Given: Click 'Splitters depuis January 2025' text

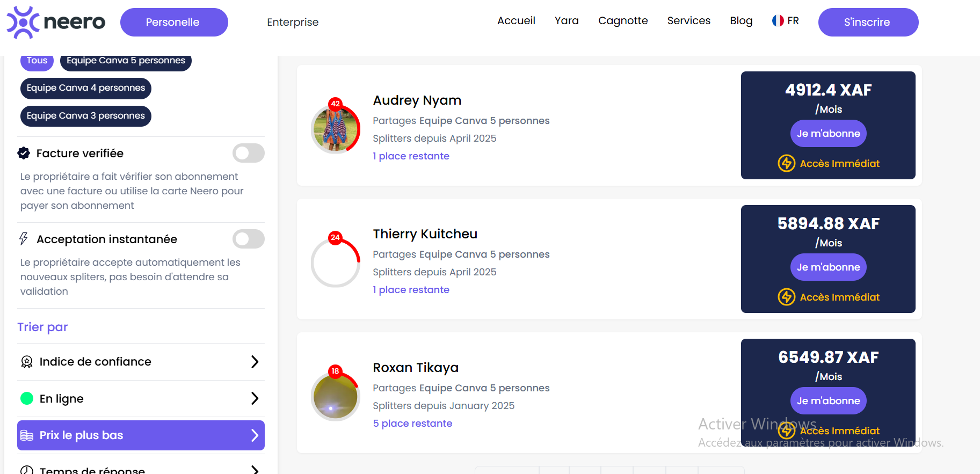Looking at the screenshot, I should click(444, 406).
